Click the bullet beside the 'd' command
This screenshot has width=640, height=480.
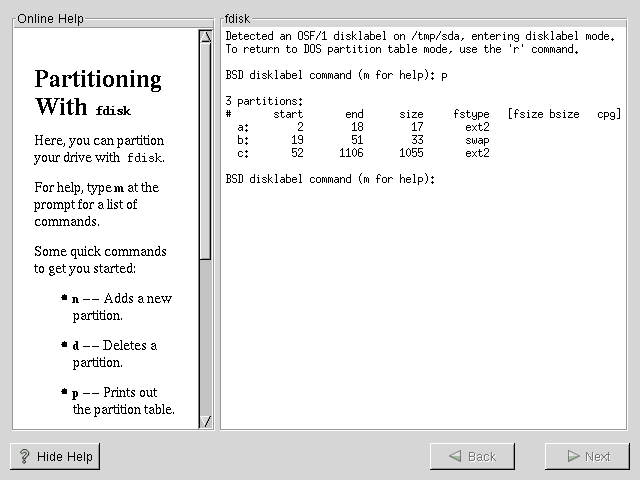[64, 346]
